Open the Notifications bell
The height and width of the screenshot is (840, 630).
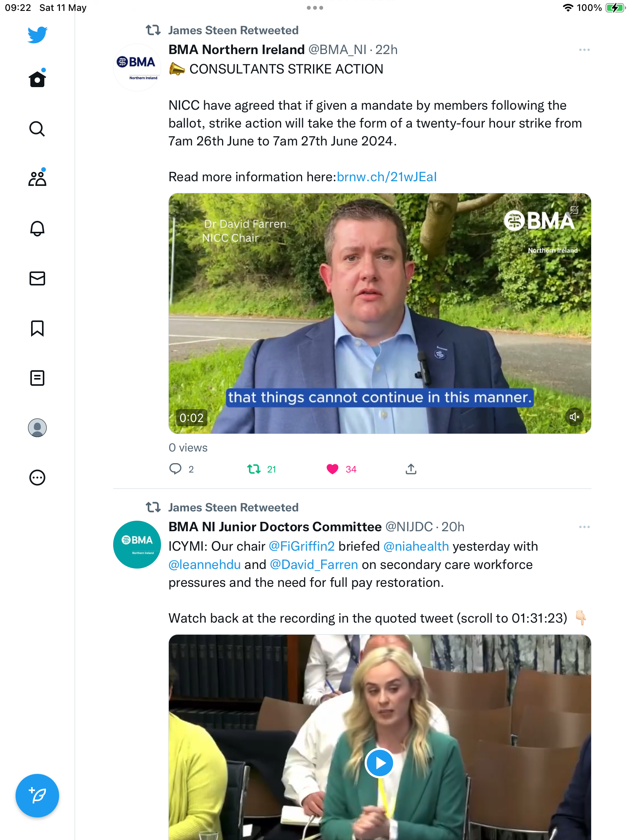pyautogui.click(x=37, y=228)
